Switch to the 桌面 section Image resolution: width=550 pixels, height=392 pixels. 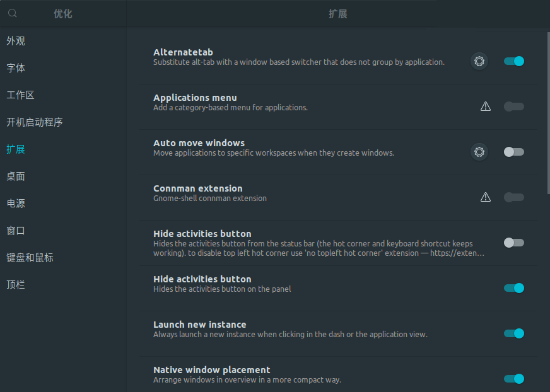[x=16, y=176]
